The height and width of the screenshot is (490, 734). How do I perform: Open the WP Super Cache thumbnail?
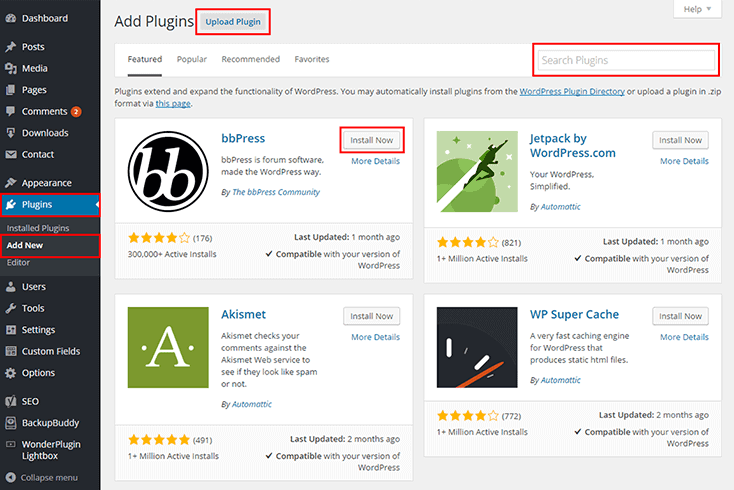(477, 347)
